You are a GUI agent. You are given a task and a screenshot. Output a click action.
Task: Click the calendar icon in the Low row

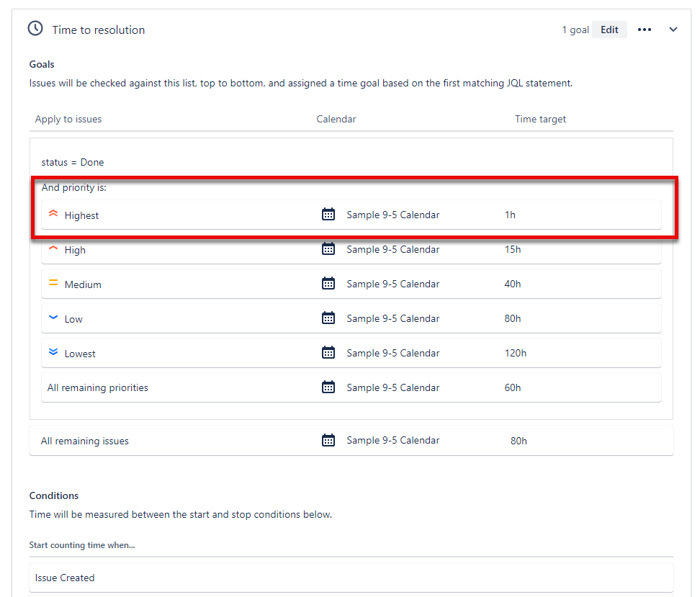[328, 318]
